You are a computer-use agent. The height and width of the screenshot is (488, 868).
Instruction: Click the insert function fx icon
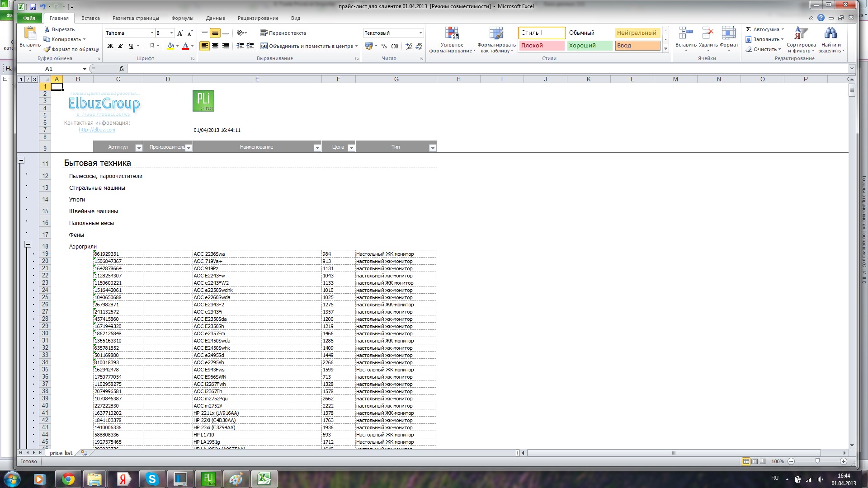point(122,69)
